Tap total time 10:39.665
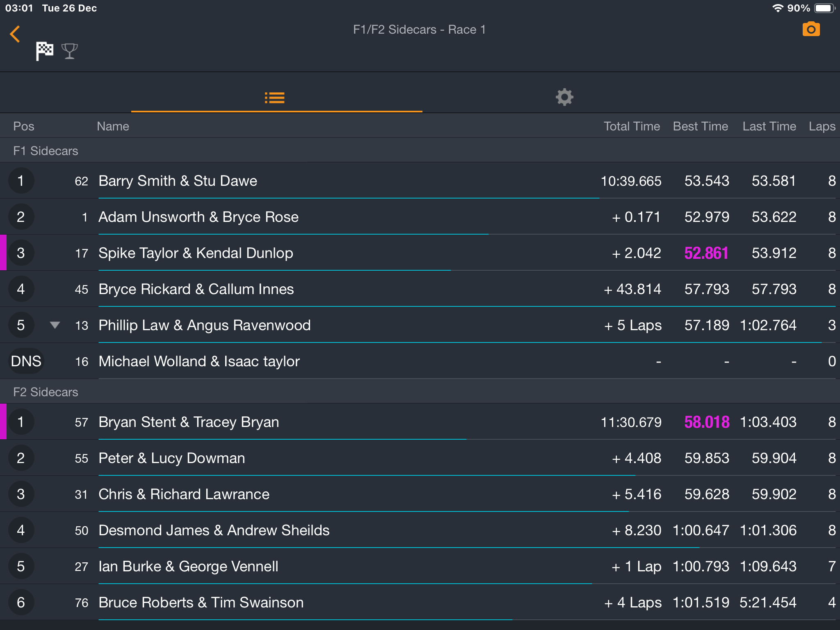840x630 pixels. click(x=631, y=181)
